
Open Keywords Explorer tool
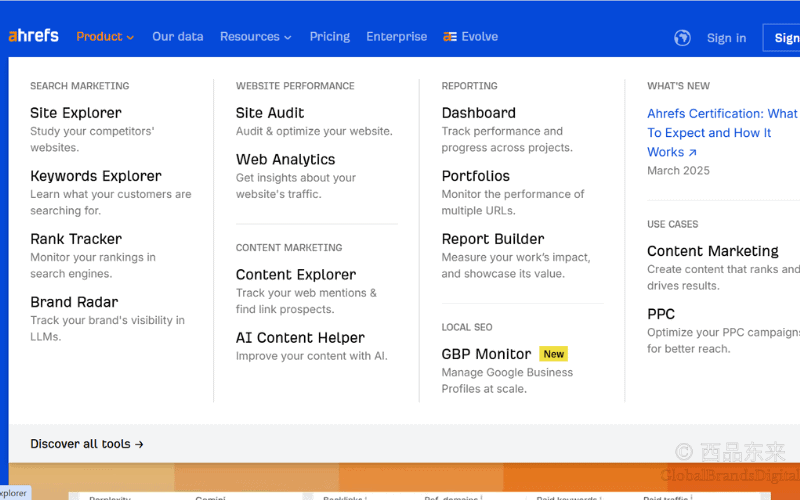coord(95,176)
